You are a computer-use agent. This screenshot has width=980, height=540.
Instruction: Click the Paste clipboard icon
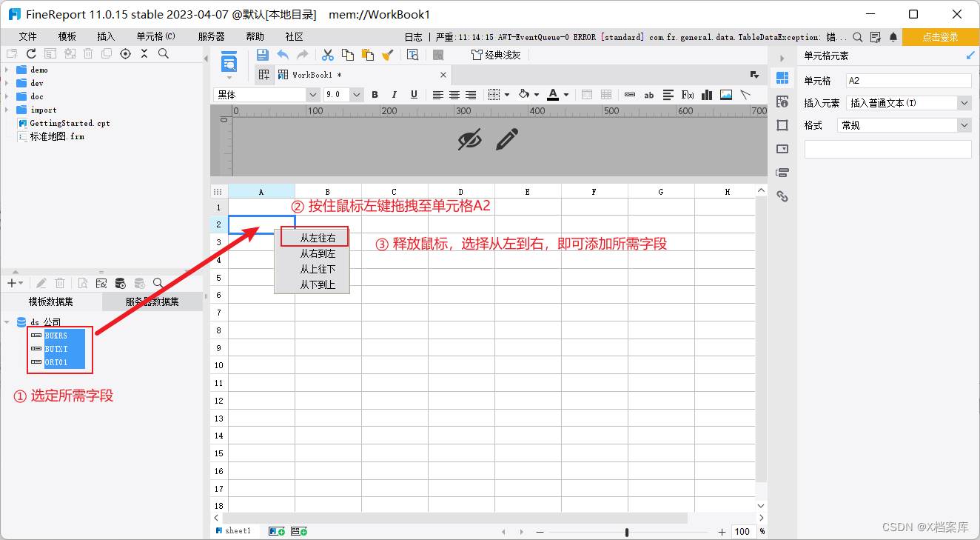click(x=367, y=54)
